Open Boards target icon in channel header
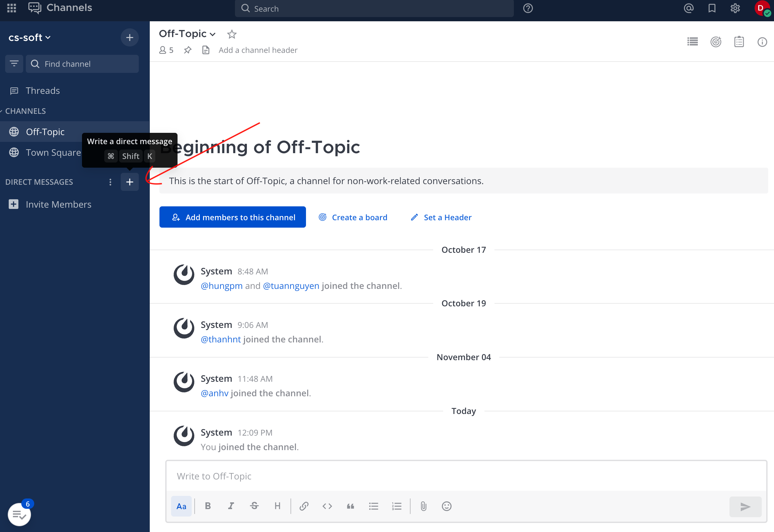Viewport: 774px width, 532px height. (716, 42)
